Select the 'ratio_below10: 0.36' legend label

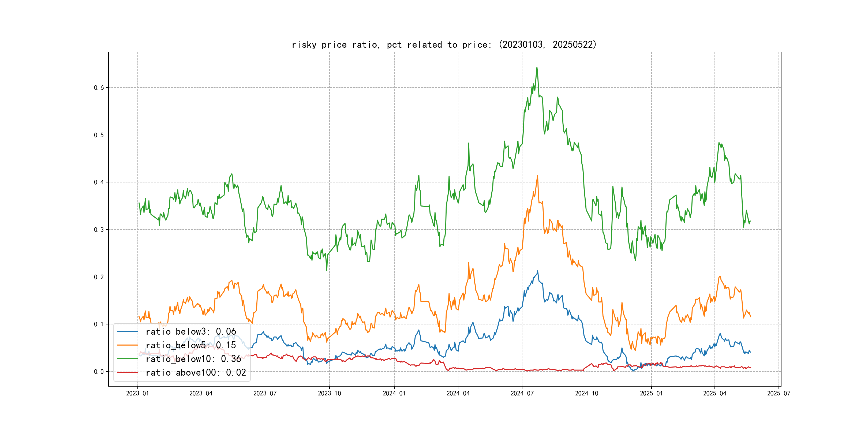click(x=193, y=359)
